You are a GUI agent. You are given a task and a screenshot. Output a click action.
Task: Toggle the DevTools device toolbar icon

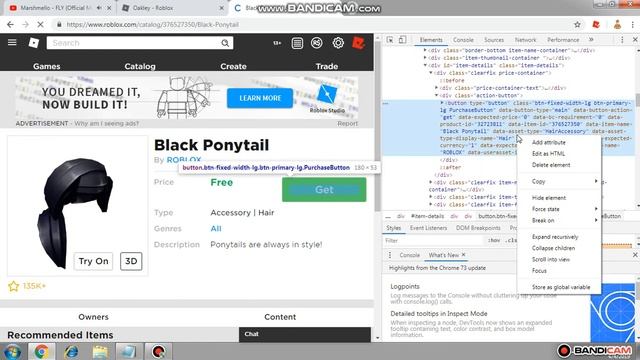[x=402, y=40]
